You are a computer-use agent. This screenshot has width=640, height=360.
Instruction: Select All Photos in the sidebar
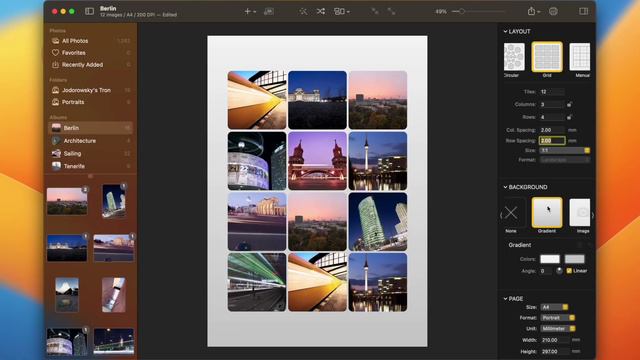pos(90,41)
